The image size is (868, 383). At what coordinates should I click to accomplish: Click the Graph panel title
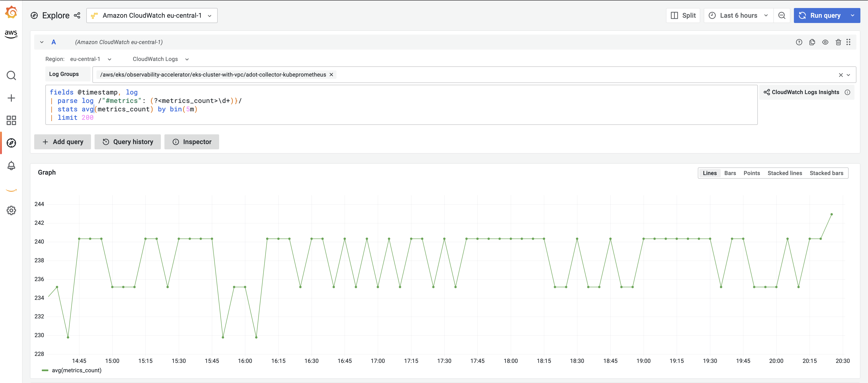(x=47, y=172)
